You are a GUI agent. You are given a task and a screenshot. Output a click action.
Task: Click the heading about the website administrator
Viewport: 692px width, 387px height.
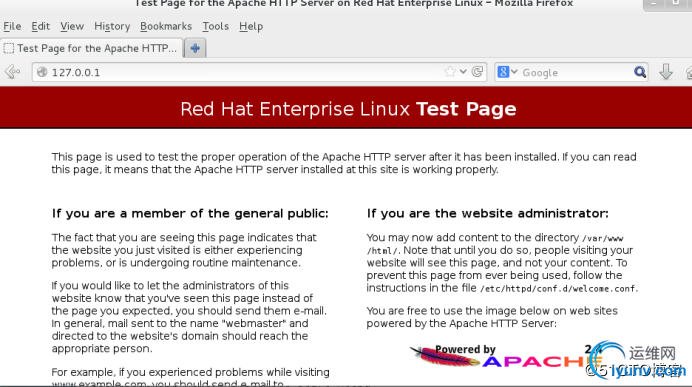click(488, 214)
